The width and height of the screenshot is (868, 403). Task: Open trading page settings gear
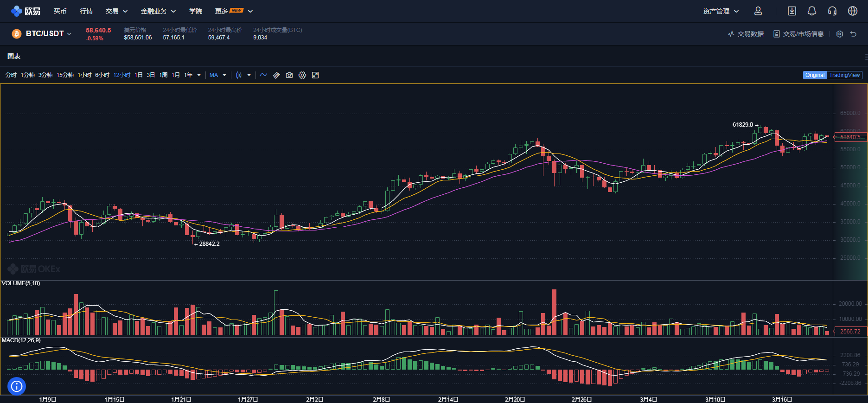tap(840, 34)
